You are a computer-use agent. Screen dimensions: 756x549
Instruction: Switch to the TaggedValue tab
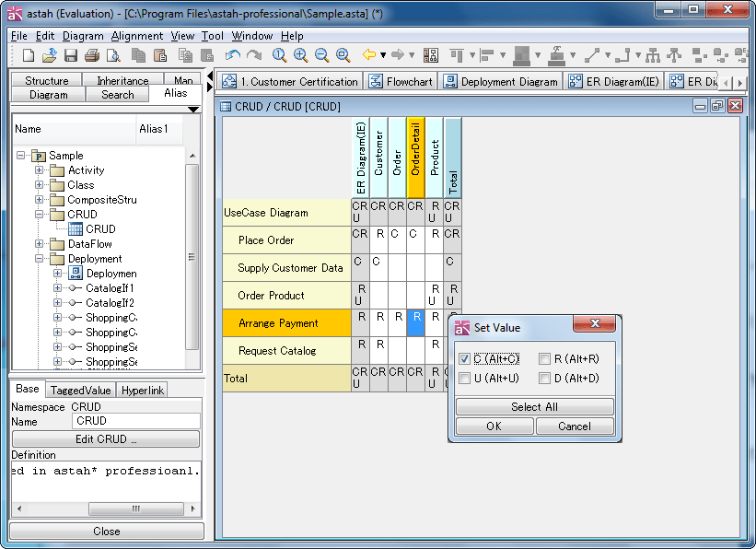click(x=80, y=391)
